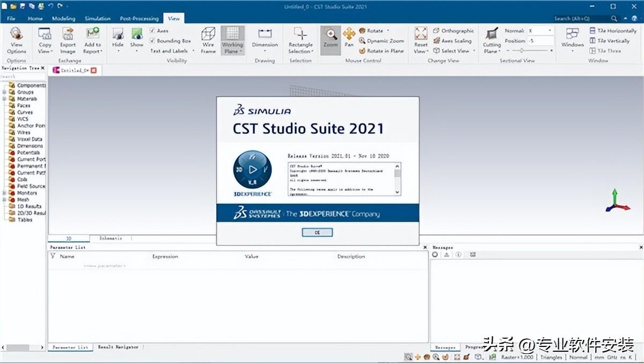644x363 pixels.
Task: Toggle Wire Frame display mode
Action: coord(208,40)
